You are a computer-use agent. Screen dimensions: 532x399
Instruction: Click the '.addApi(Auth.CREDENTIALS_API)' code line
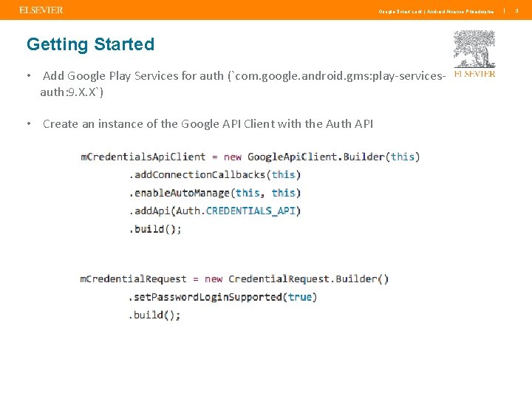(215, 211)
